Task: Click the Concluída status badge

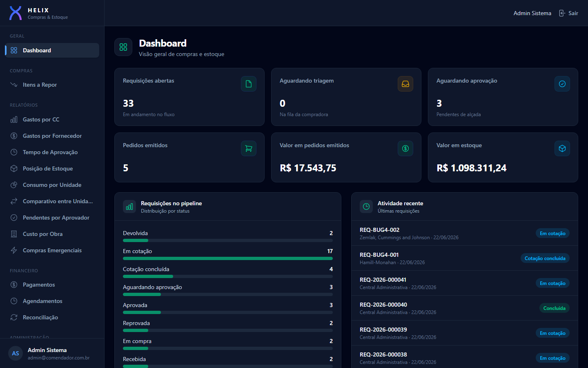Action: pos(554,308)
